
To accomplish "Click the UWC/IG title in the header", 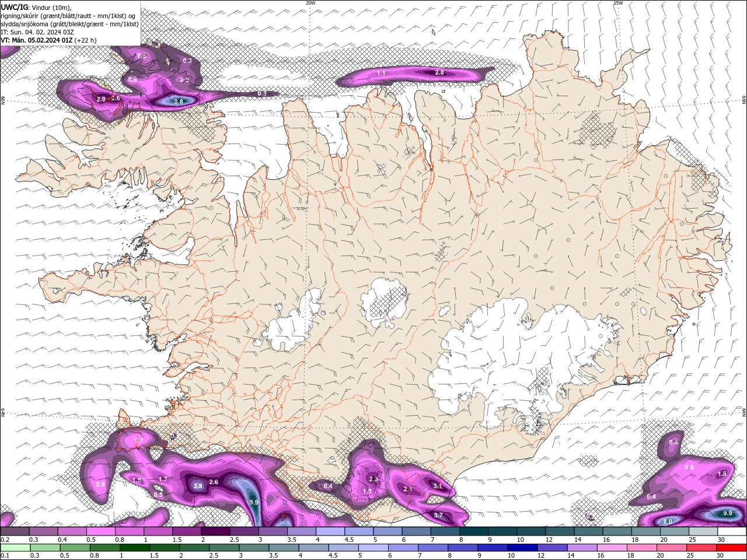I will (x=13, y=7).
